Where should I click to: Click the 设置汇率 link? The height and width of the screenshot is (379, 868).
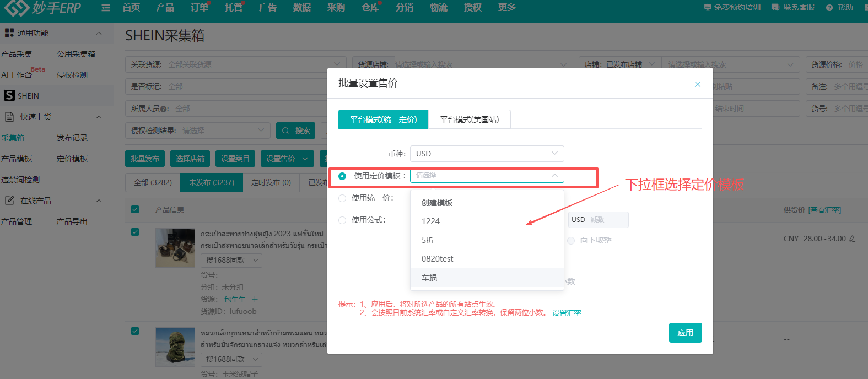pos(567,313)
